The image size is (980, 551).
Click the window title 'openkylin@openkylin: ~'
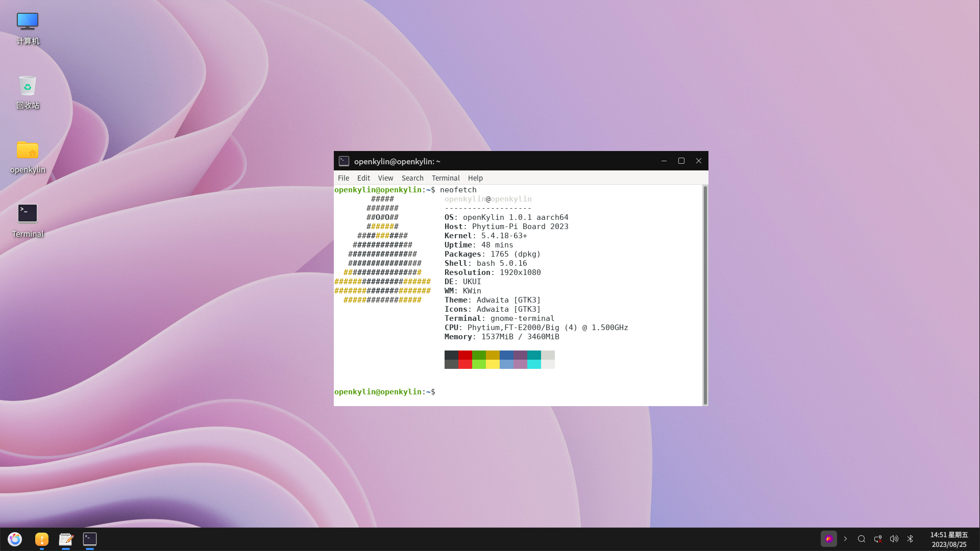pyautogui.click(x=397, y=161)
